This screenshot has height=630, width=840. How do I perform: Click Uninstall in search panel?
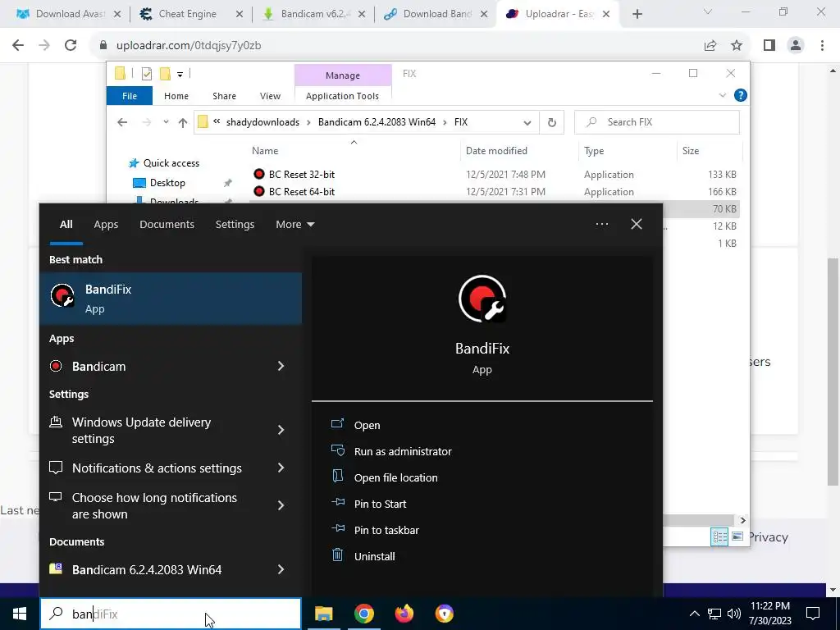click(374, 556)
